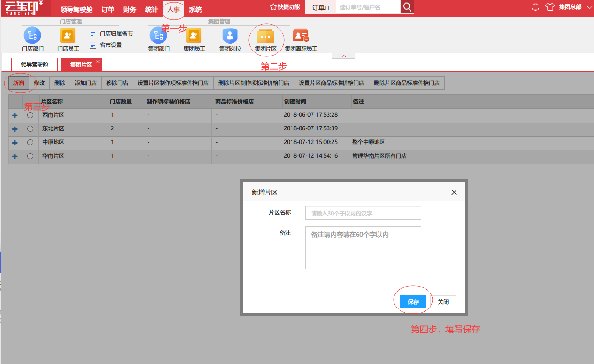
Task: Focus the 片区名称 input field
Action: tap(363, 213)
